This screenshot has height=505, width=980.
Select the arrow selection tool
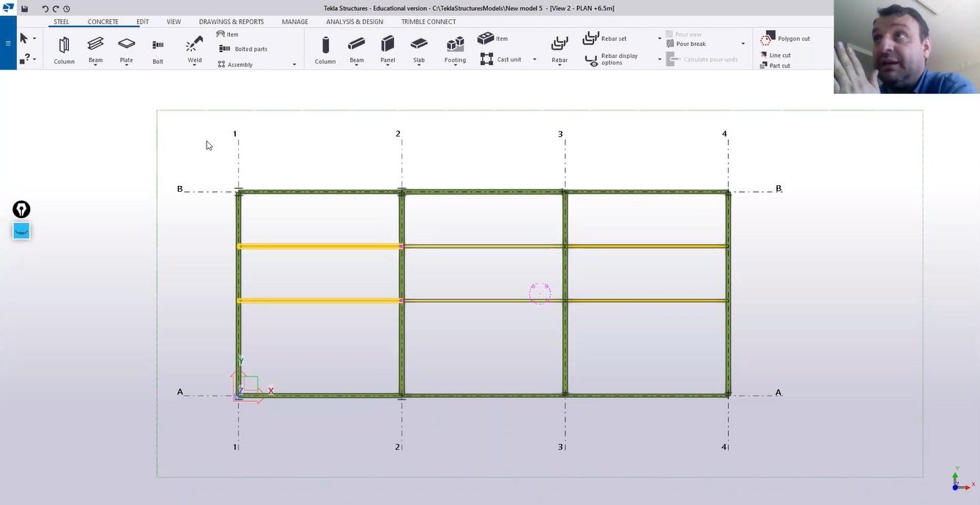pos(24,38)
